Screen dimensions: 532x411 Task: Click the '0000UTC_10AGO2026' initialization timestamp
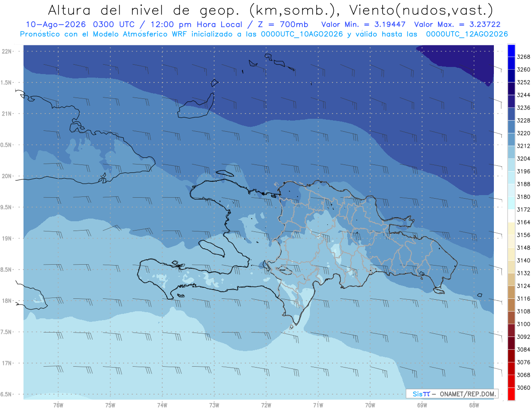point(302,34)
